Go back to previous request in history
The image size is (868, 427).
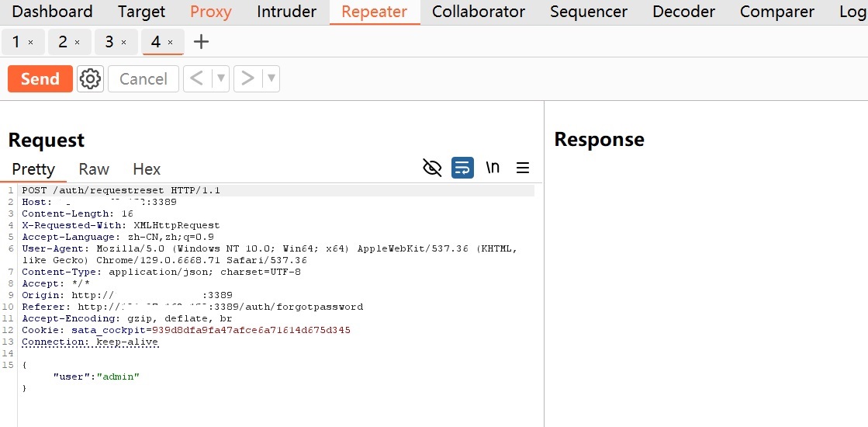(197, 78)
